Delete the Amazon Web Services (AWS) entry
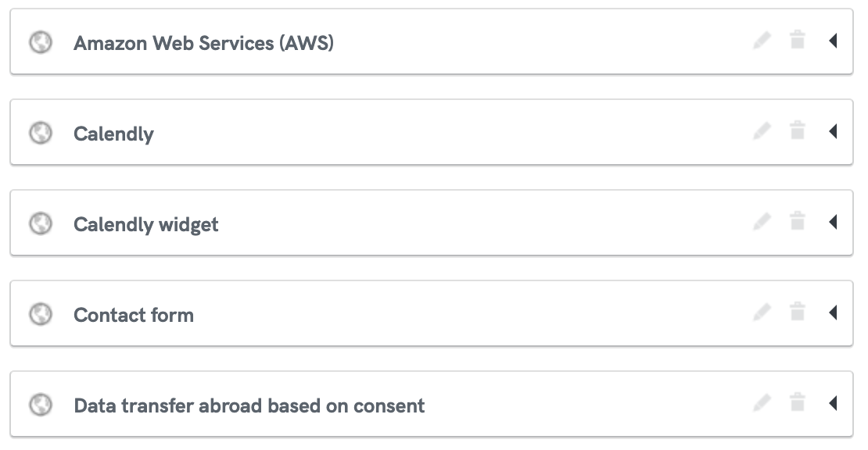The height and width of the screenshot is (450, 868). click(x=797, y=40)
